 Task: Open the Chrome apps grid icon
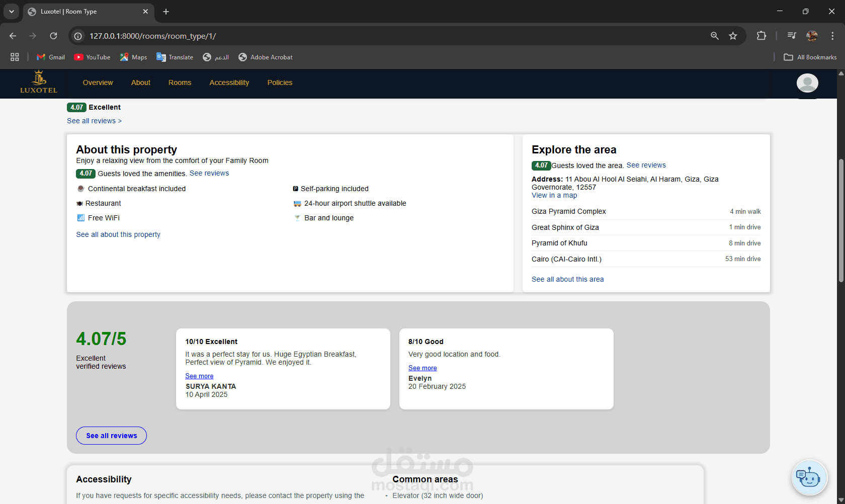click(x=15, y=57)
